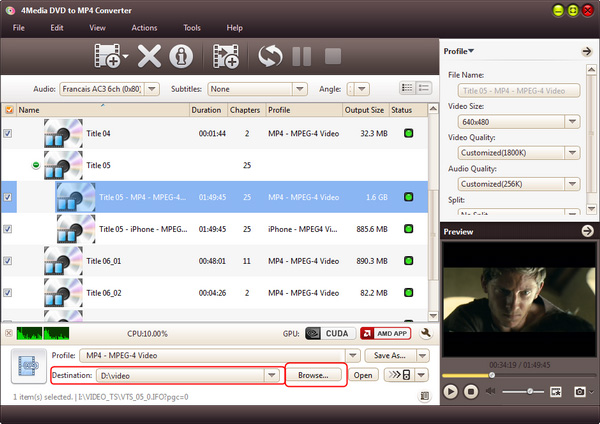
Task: Toggle the Title 06_01 checkbox
Action: 9,261
